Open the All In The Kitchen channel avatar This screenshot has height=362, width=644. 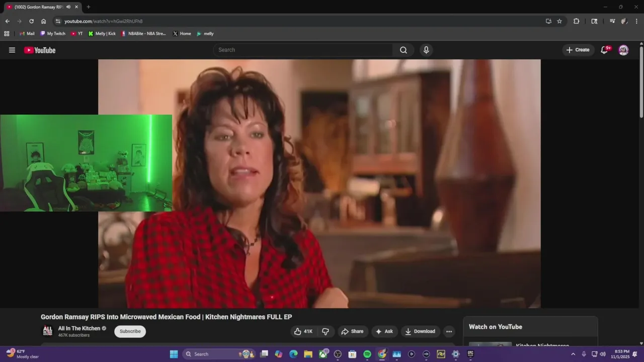point(47,331)
